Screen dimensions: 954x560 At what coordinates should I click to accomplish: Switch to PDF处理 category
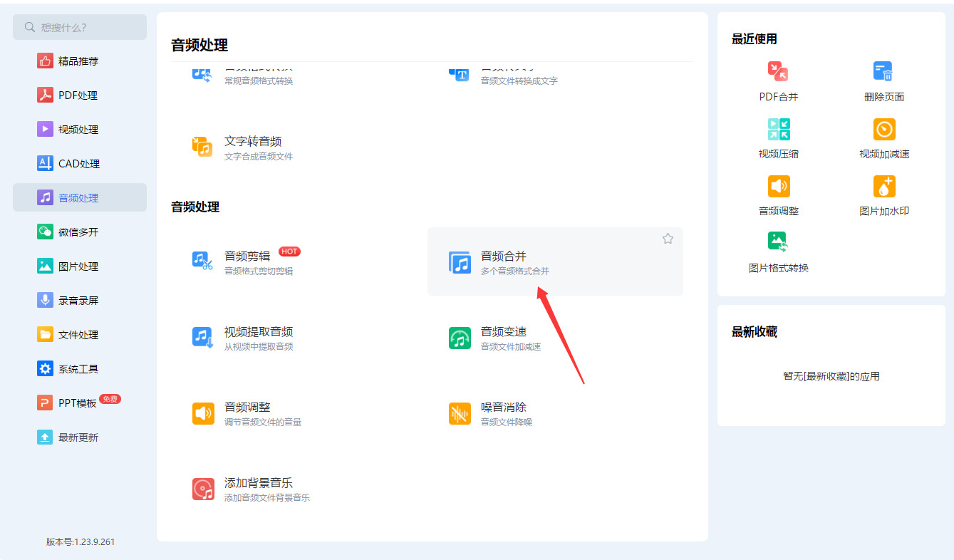click(x=80, y=95)
